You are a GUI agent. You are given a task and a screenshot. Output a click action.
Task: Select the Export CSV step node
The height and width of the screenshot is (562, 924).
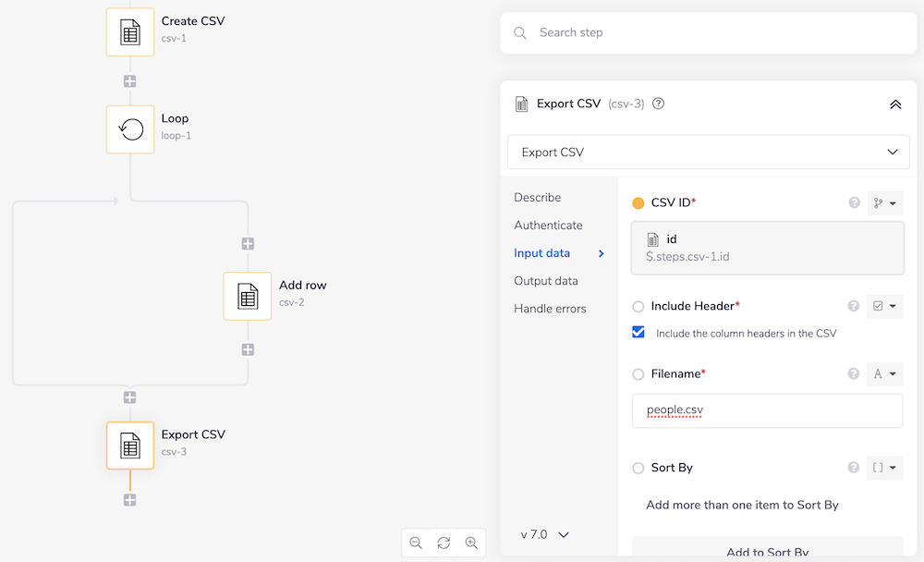(130, 446)
